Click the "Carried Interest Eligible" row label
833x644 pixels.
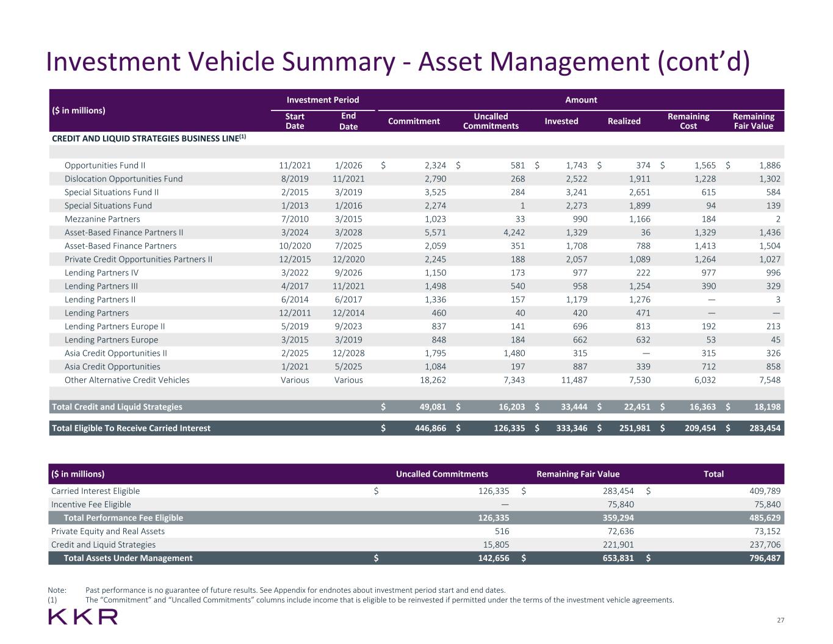coord(96,491)
